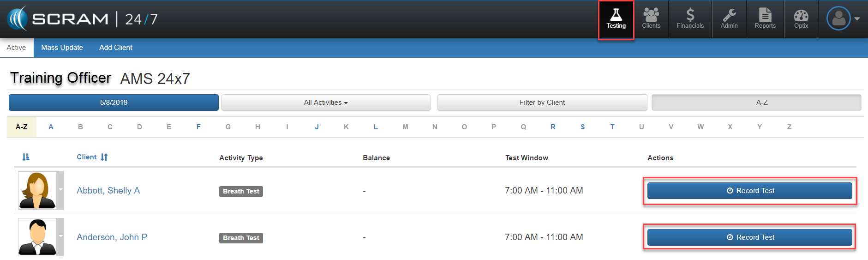Switch to the Mass Update tab

tap(62, 48)
